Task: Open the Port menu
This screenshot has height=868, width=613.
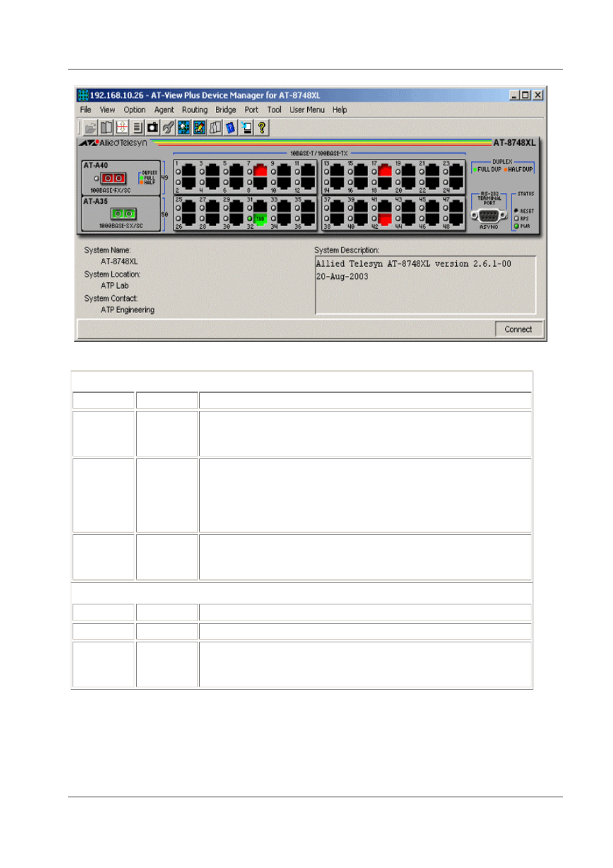Action: (251, 110)
